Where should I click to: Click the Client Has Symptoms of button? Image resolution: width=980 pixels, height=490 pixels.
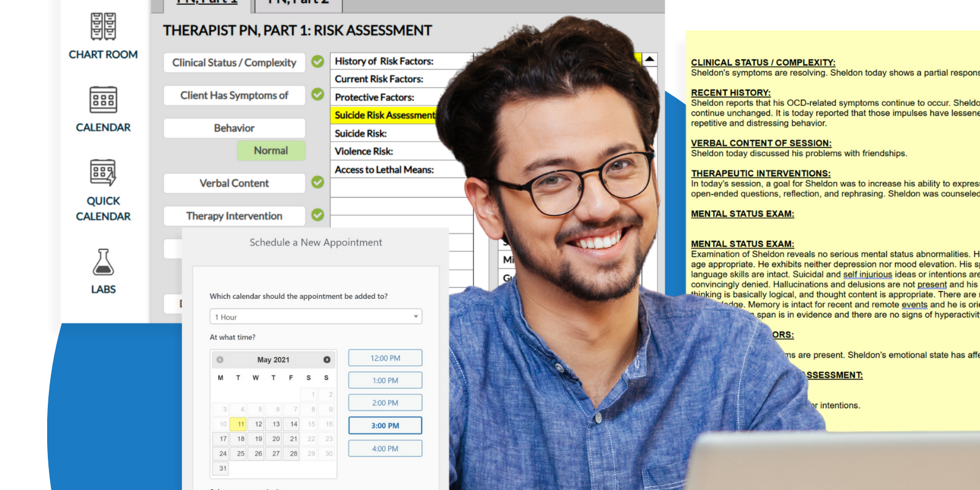tap(234, 96)
